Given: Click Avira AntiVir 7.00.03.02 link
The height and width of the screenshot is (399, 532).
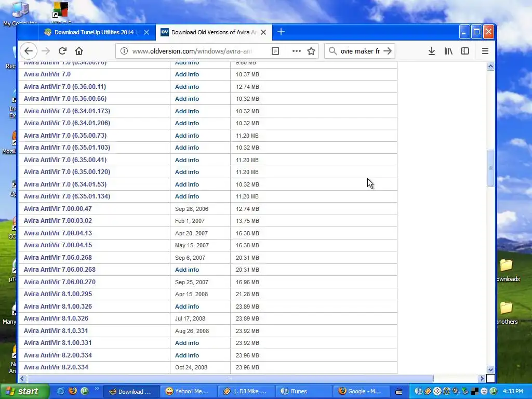Looking at the screenshot, I should [58, 221].
